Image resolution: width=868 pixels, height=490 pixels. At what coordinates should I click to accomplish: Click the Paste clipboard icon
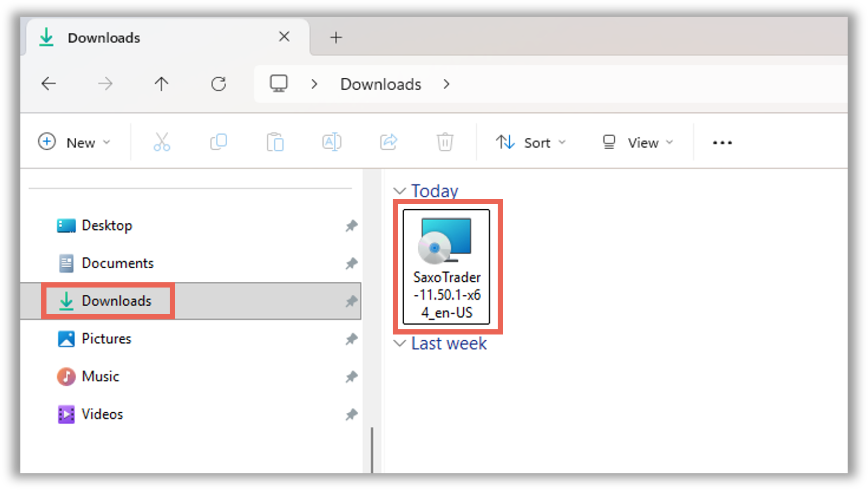pyautogui.click(x=275, y=142)
